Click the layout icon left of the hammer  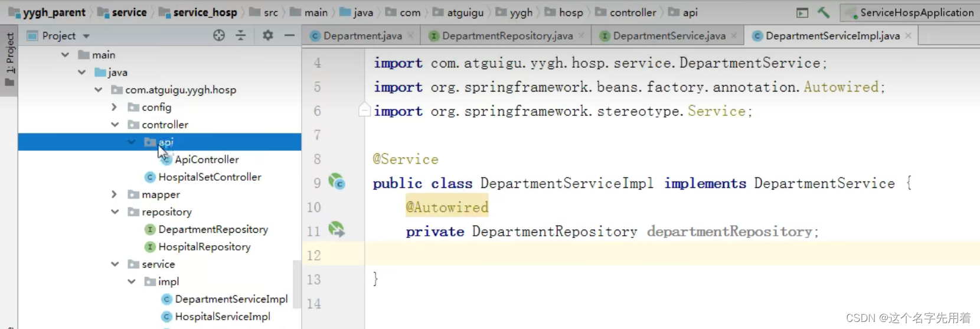pos(802,12)
